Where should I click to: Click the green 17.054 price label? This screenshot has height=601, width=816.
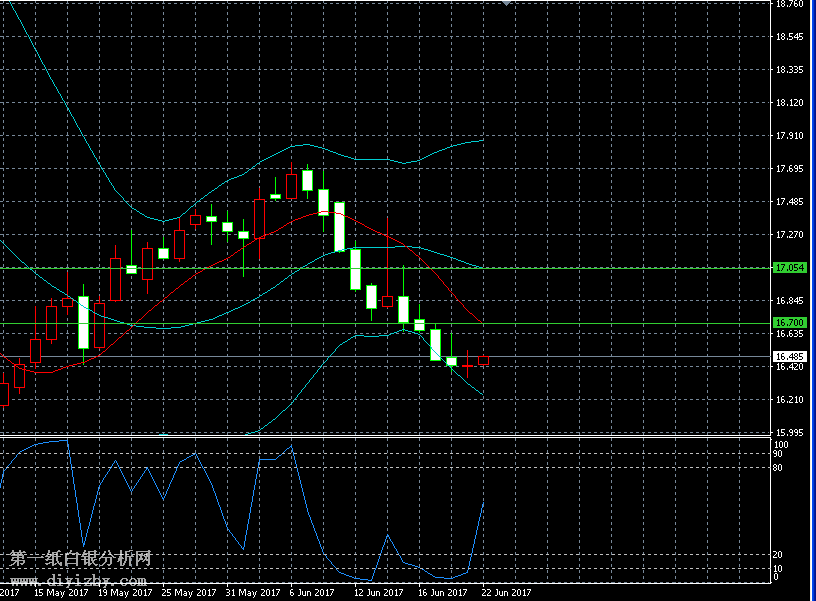click(789, 268)
